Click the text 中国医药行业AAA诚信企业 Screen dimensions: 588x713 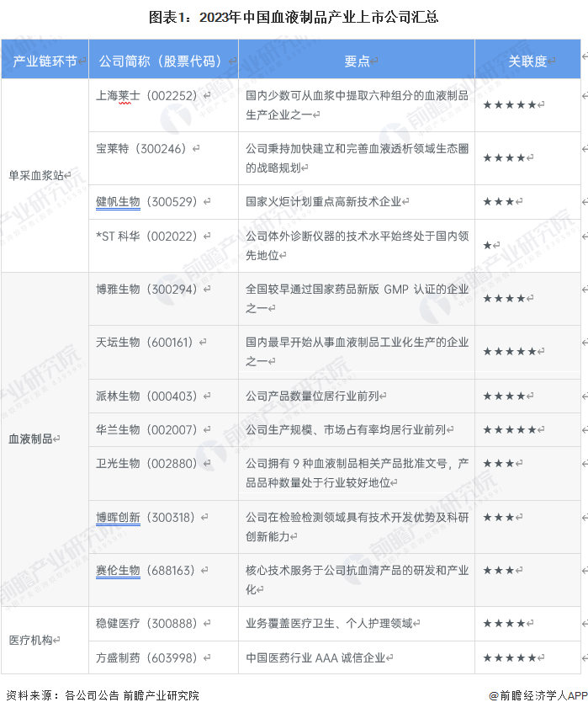(x=315, y=658)
